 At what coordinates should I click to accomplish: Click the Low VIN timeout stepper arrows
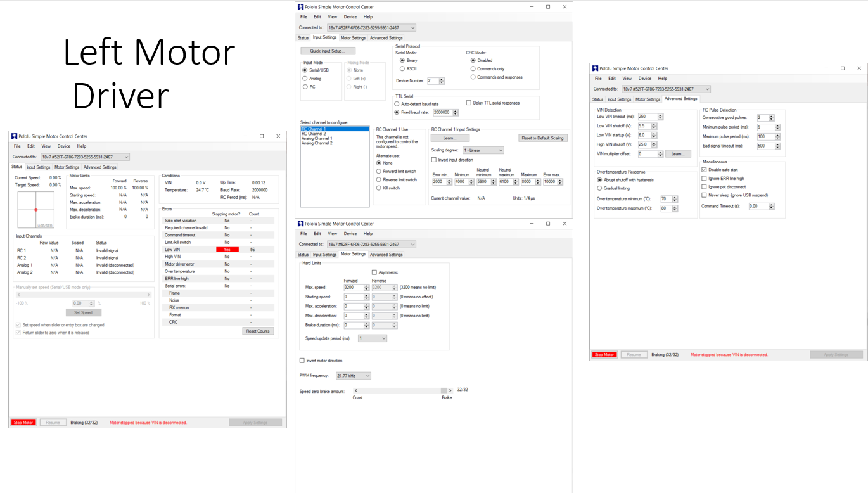[x=660, y=117]
